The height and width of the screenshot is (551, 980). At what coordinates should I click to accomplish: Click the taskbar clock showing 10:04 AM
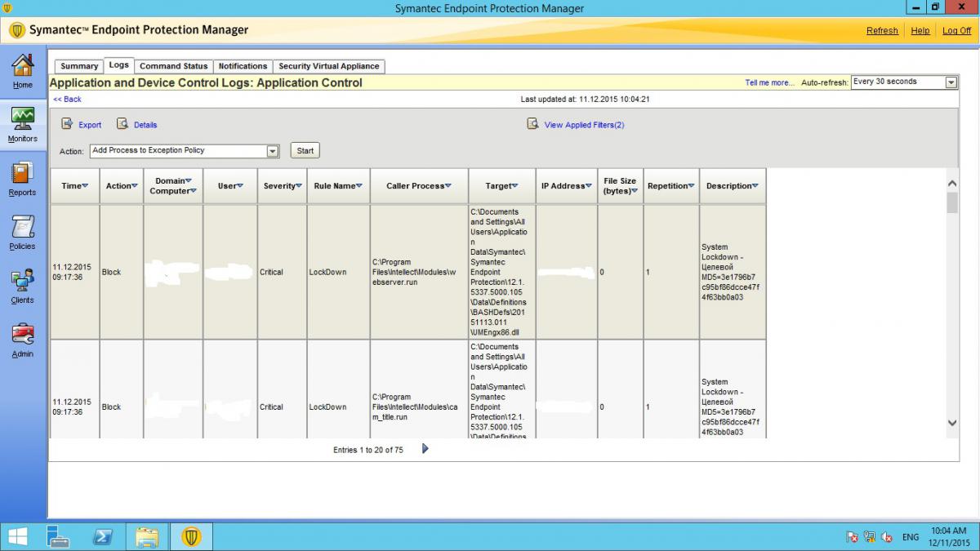948,536
